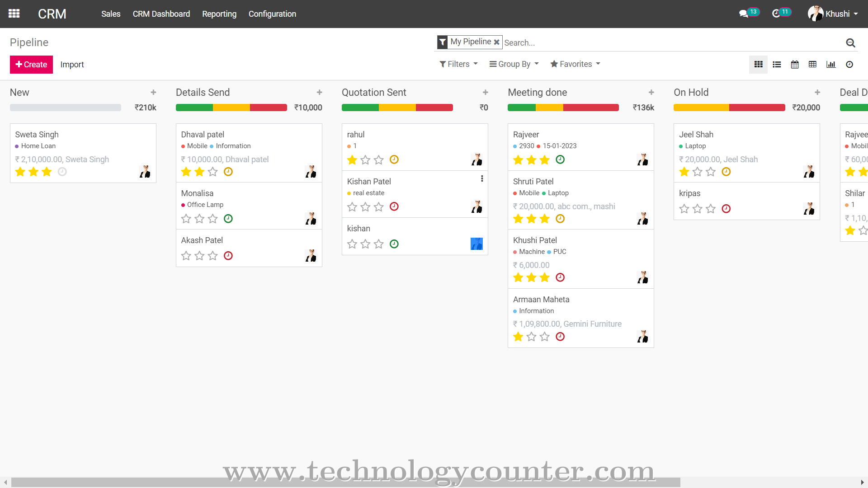This screenshot has width=868, height=488.
Task: Click activity clock on Akash Patel card
Action: [x=228, y=256]
